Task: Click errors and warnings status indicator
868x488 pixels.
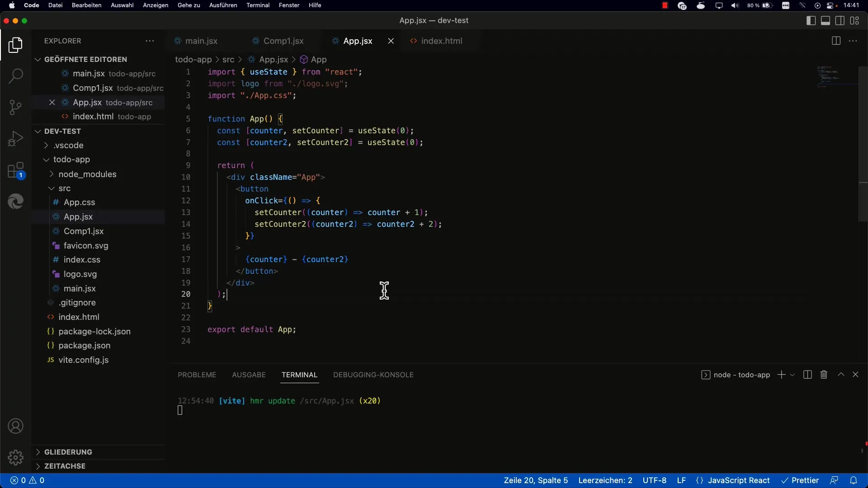Action: click(28, 480)
